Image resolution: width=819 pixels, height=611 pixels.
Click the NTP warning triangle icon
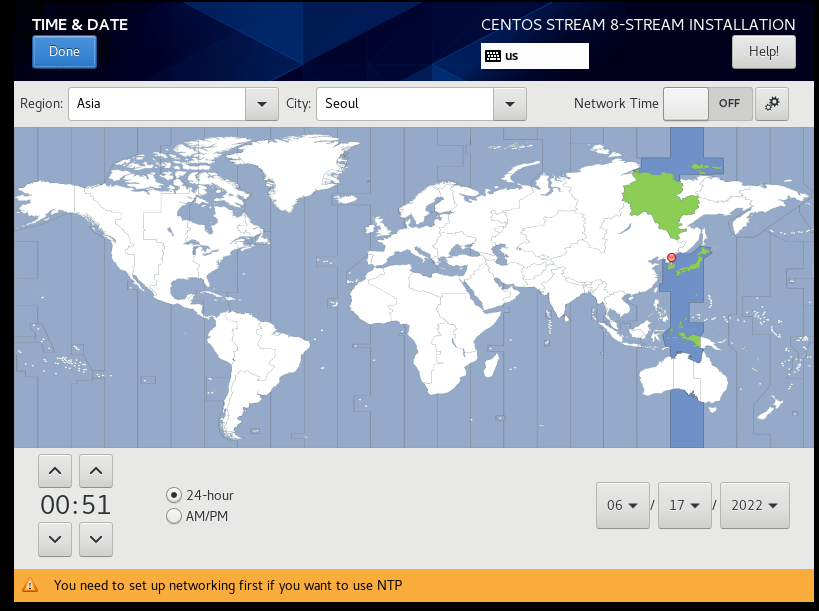[x=30, y=585]
